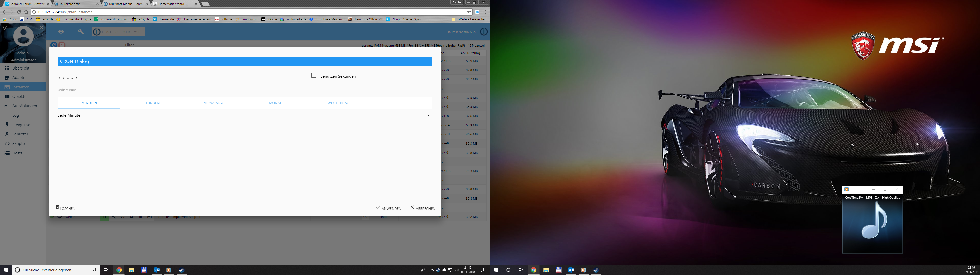Open Windows Start menu on left taskbar
Image resolution: width=980 pixels, height=275 pixels.
point(6,270)
